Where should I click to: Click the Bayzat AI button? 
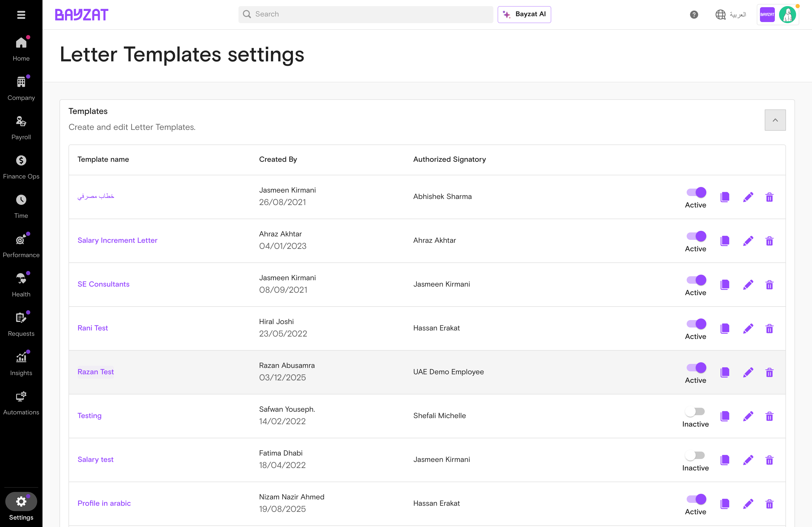[x=524, y=14]
